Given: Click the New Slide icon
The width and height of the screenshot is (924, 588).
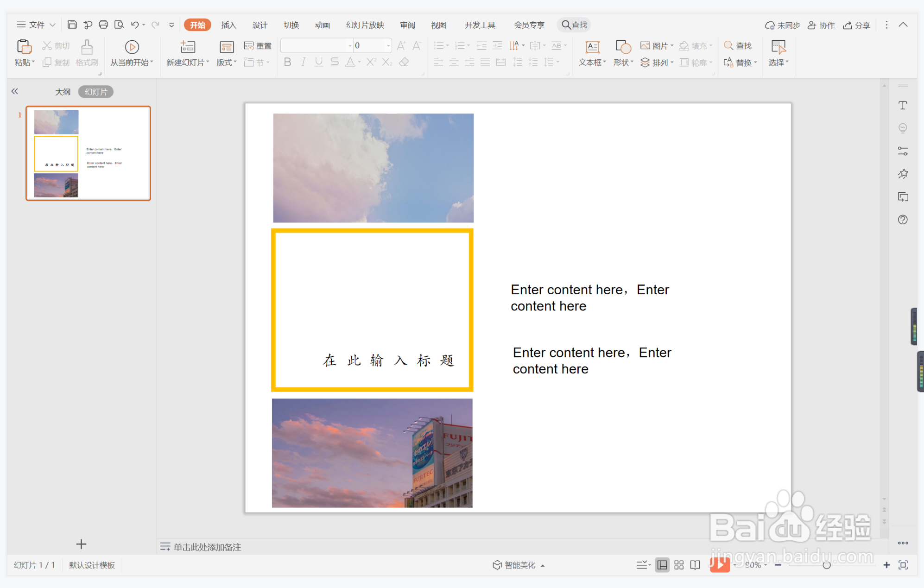Looking at the screenshot, I should (x=188, y=47).
